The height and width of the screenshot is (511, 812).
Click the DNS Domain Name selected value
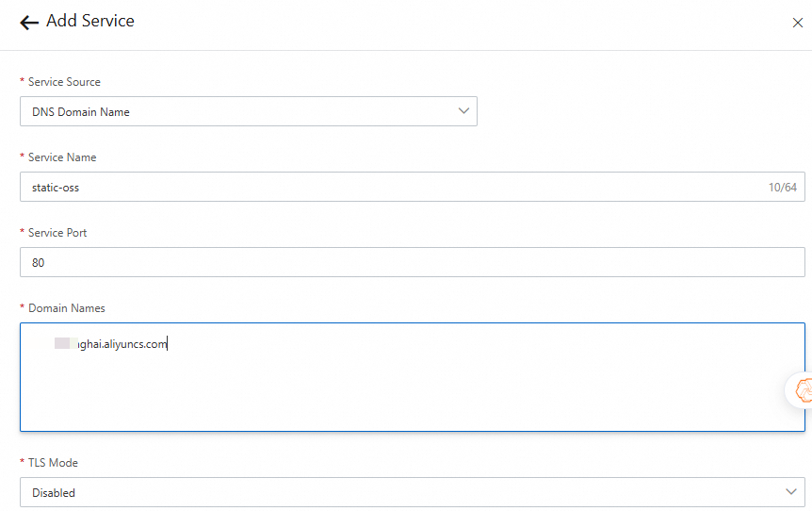click(81, 112)
